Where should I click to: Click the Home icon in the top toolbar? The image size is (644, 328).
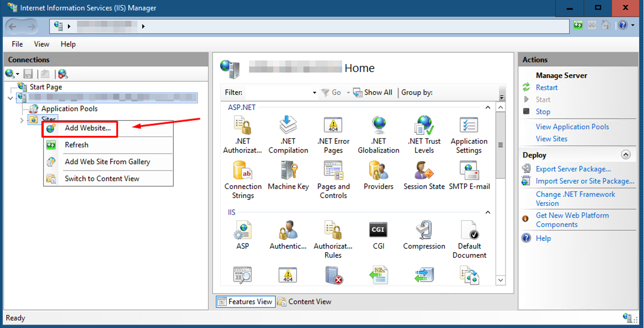click(x=606, y=25)
